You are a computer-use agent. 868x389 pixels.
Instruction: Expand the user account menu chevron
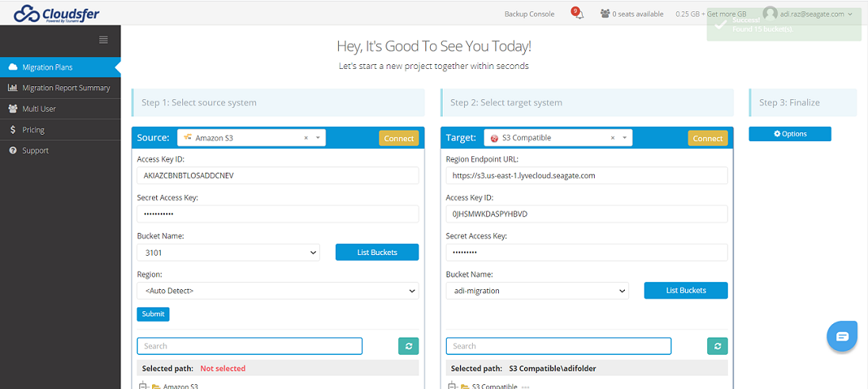851,14
